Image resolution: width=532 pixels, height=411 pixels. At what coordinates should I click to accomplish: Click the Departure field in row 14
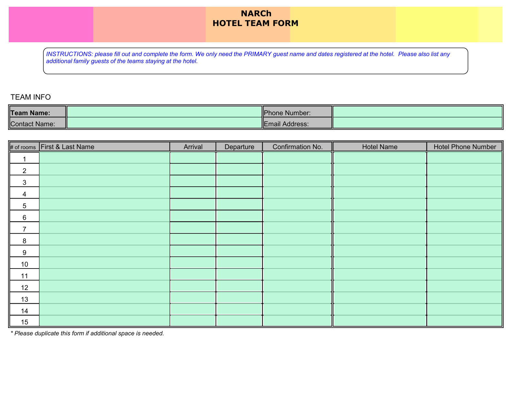click(239, 309)
